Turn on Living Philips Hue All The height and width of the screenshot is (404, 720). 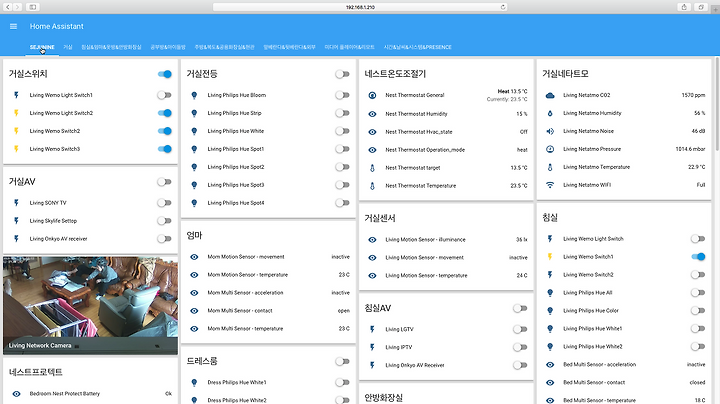click(x=698, y=292)
